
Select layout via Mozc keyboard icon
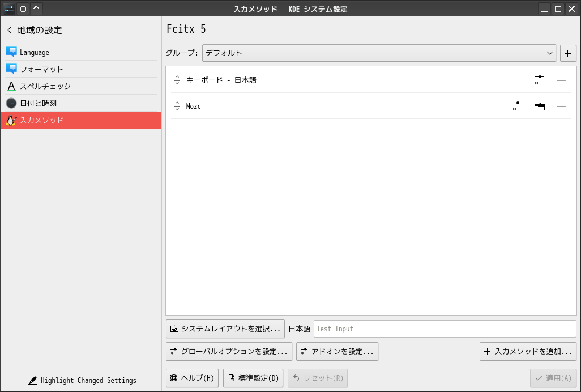click(540, 106)
